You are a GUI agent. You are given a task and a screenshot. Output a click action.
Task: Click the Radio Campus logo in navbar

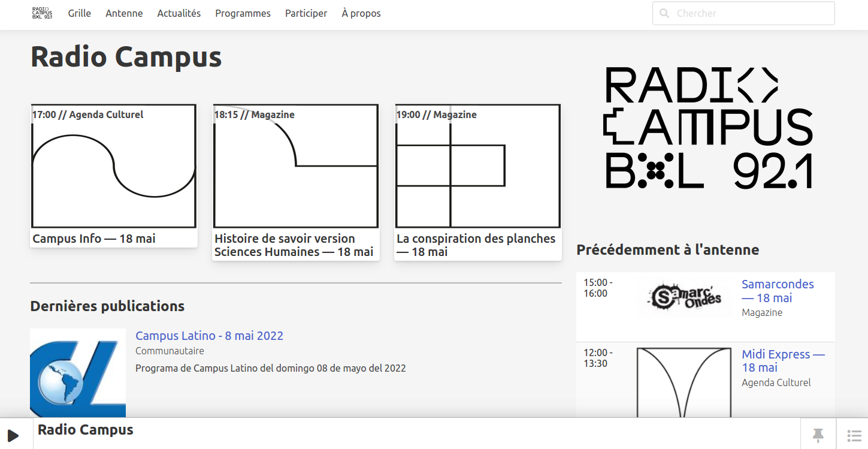click(42, 13)
